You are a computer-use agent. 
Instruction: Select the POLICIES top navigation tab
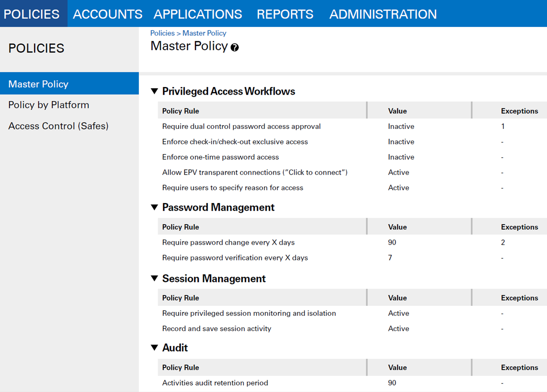[x=32, y=14]
